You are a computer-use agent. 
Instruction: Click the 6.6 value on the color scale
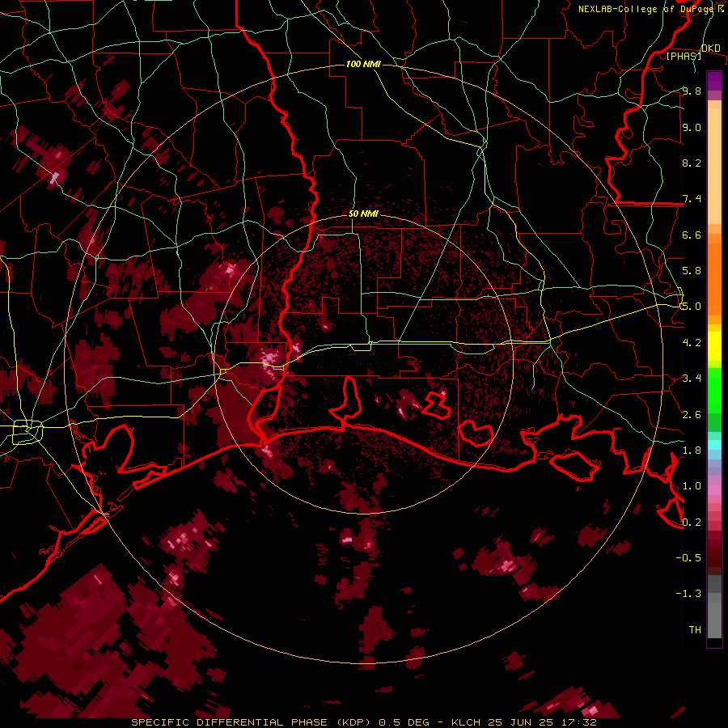692,235
